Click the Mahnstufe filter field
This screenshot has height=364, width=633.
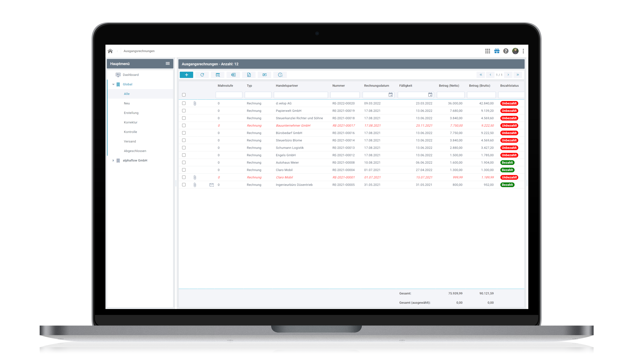point(229,95)
